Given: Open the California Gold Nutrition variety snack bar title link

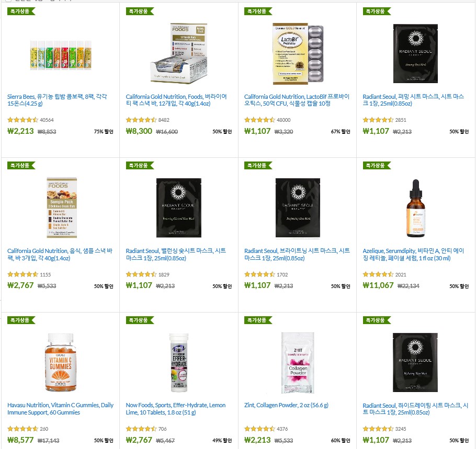Looking at the screenshot, I should click(x=176, y=100).
